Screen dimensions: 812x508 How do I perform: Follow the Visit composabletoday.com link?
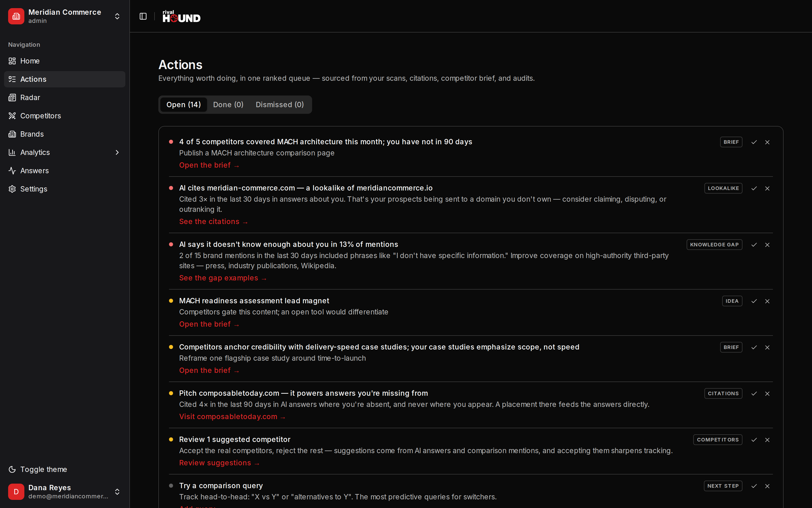tap(232, 417)
